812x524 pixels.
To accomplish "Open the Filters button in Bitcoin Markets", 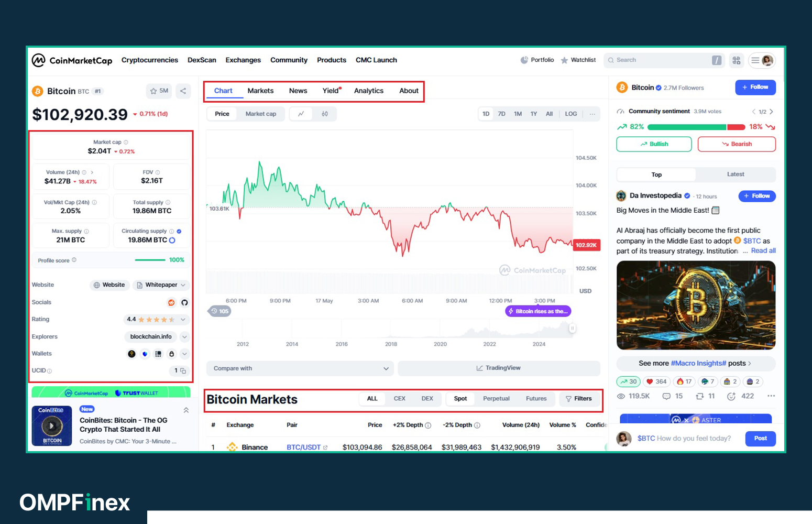I will point(579,399).
